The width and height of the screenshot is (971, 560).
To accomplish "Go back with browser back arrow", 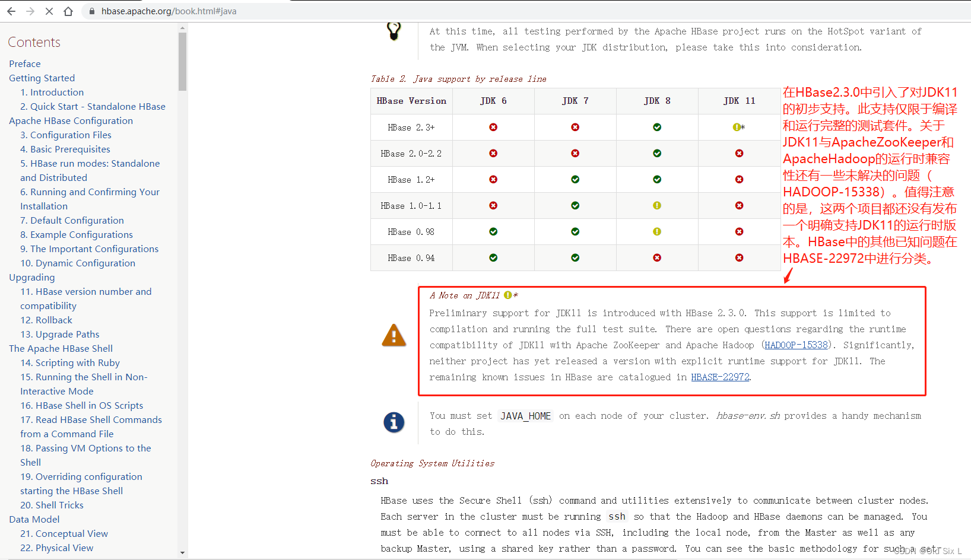I will [11, 11].
